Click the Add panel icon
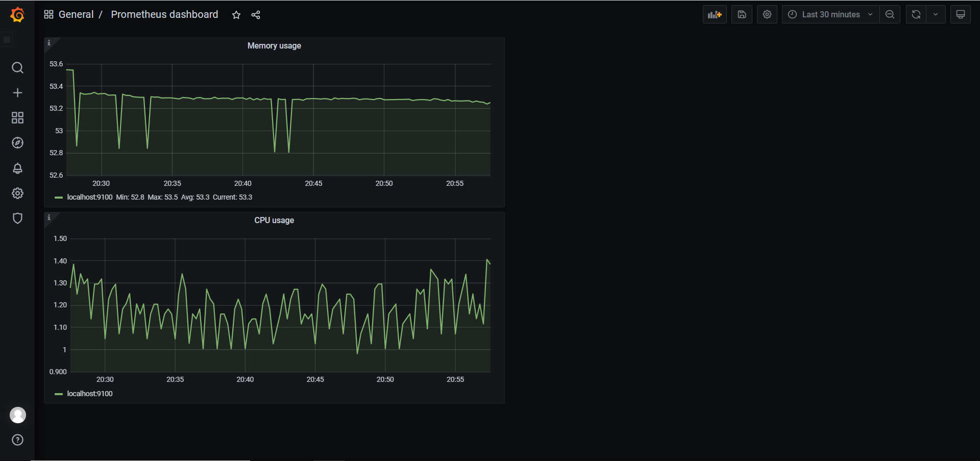This screenshot has height=461, width=980. [715, 14]
